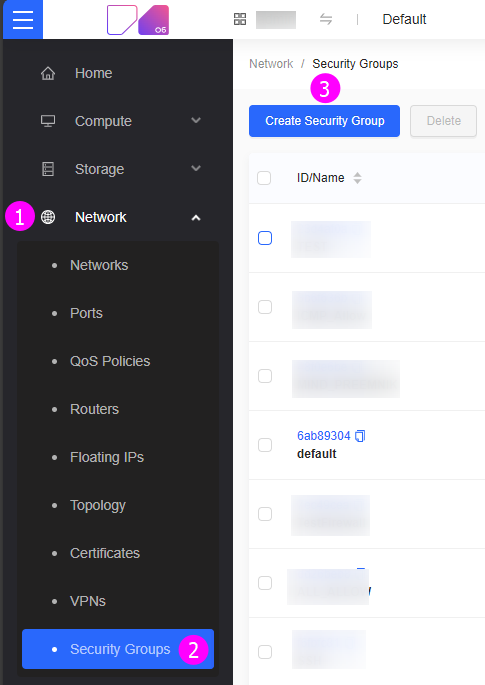Click the Home house icon

pyautogui.click(x=48, y=73)
